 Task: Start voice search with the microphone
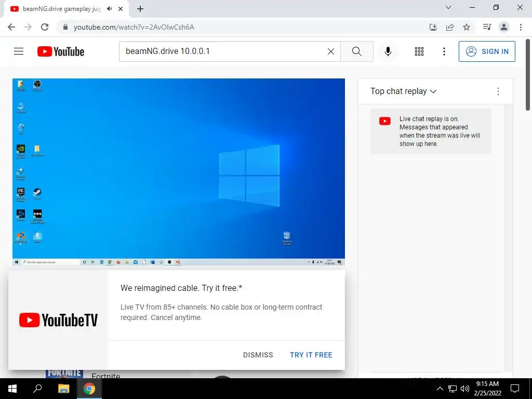(388, 51)
